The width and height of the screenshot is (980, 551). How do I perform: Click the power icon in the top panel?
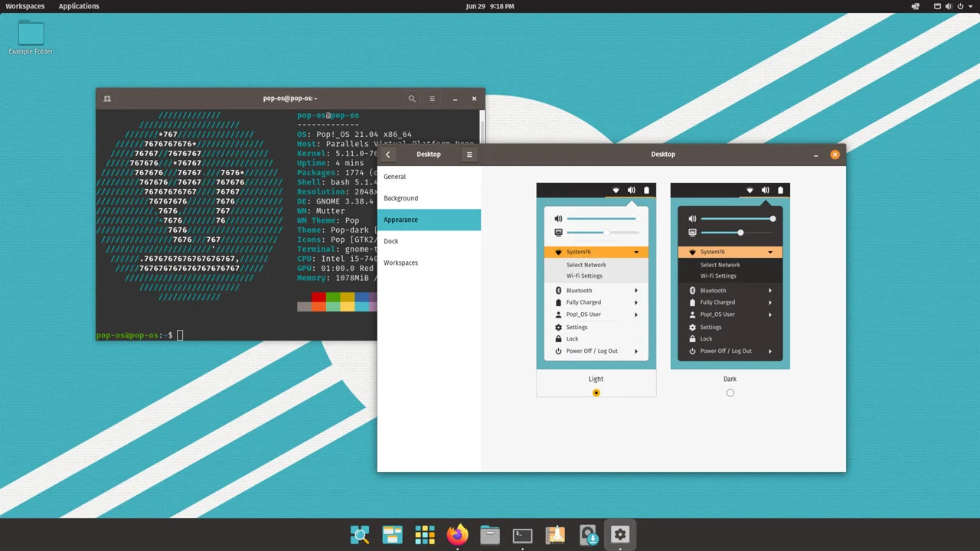[960, 6]
